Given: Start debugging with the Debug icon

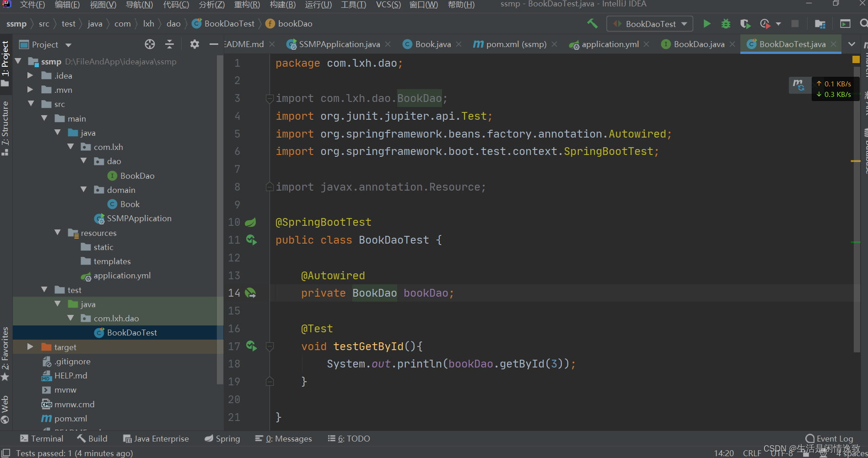Looking at the screenshot, I should click(x=726, y=23).
